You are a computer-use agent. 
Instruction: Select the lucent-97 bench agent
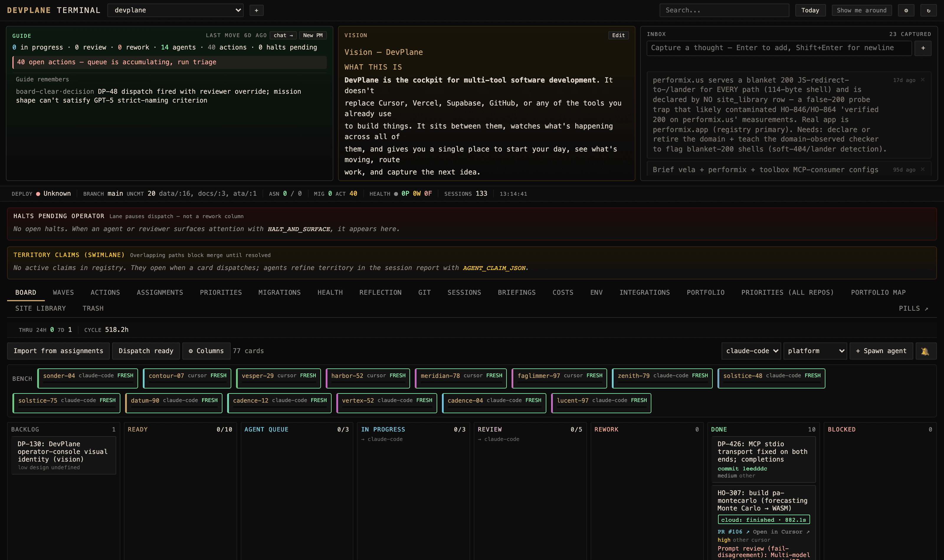(601, 403)
